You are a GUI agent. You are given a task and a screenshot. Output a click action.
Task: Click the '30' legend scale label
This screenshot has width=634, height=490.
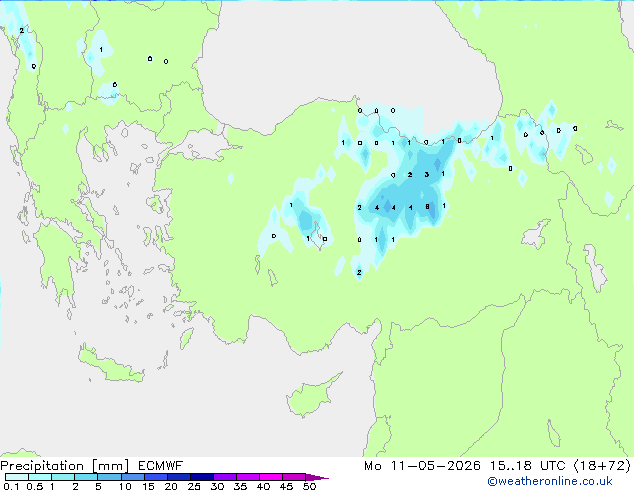pyautogui.click(x=217, y=486)
